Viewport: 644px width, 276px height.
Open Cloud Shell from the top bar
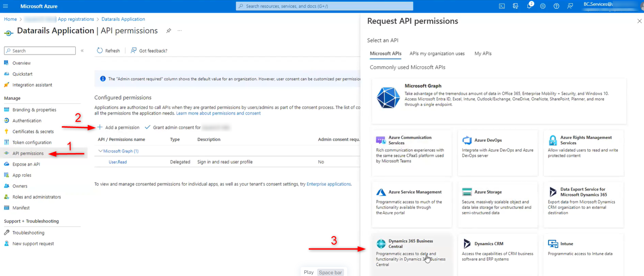tap(502, 6)
